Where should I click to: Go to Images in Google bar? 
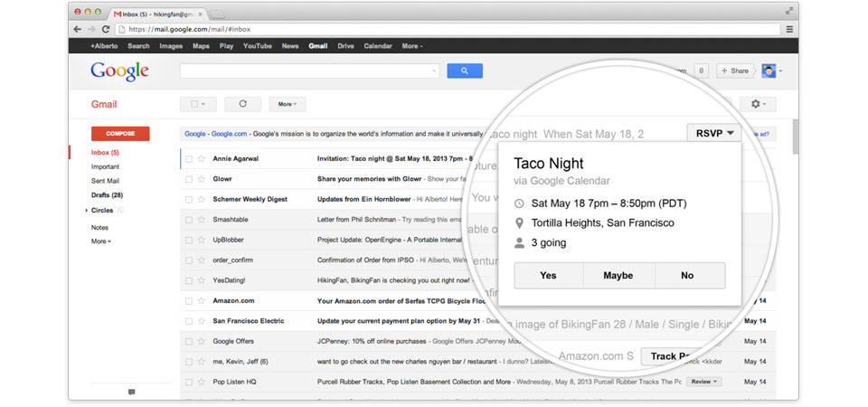171,46
